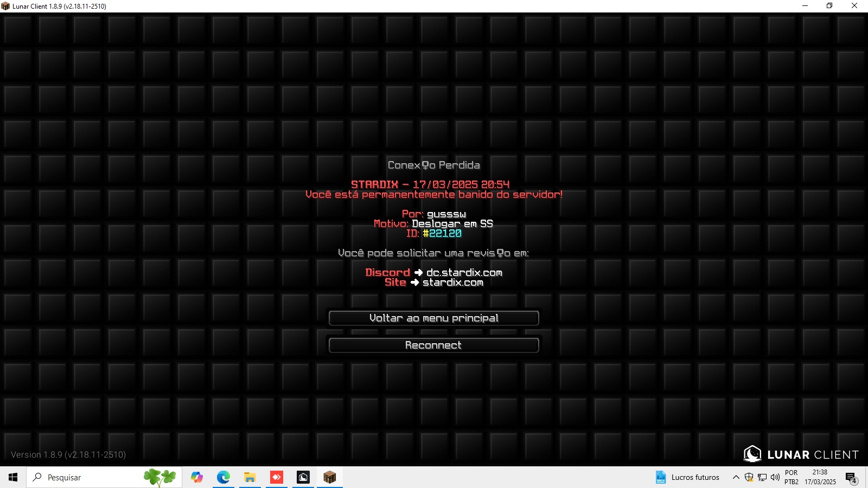Show hidden system tray icons
Viewport: 868px width, 488px height.
pyautogui.click(x=736, y=477)
